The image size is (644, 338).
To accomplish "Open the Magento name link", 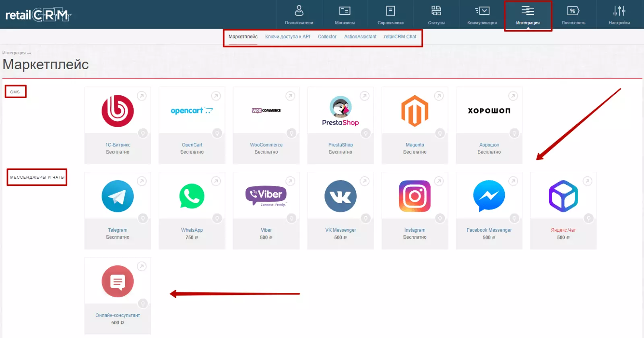I will point(415,145).
